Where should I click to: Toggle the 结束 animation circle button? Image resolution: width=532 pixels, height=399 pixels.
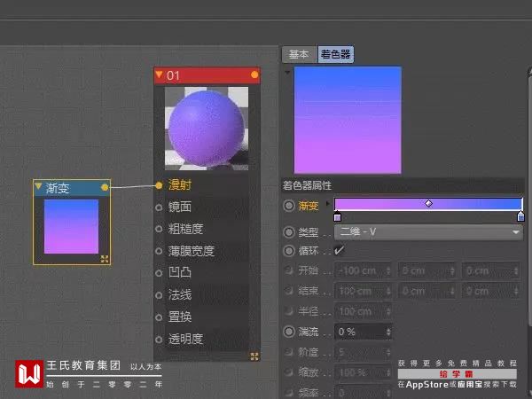point(289,291)
